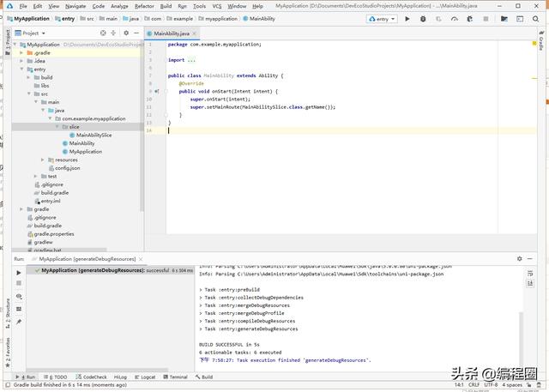Select gradle.properties file
Screen dimensions: 549x392
tap(51, 234)
